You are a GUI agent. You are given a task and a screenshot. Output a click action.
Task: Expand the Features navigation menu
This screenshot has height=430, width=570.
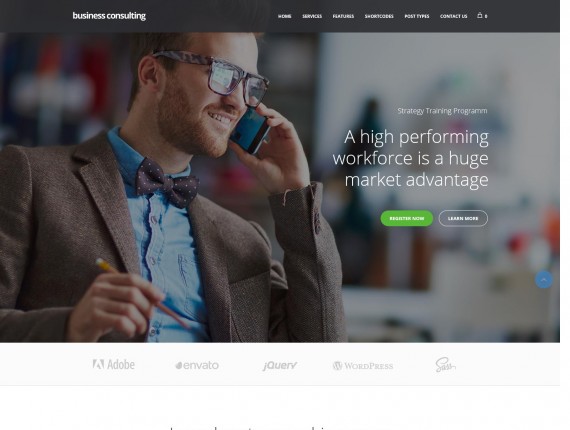[x=343, y=16]
